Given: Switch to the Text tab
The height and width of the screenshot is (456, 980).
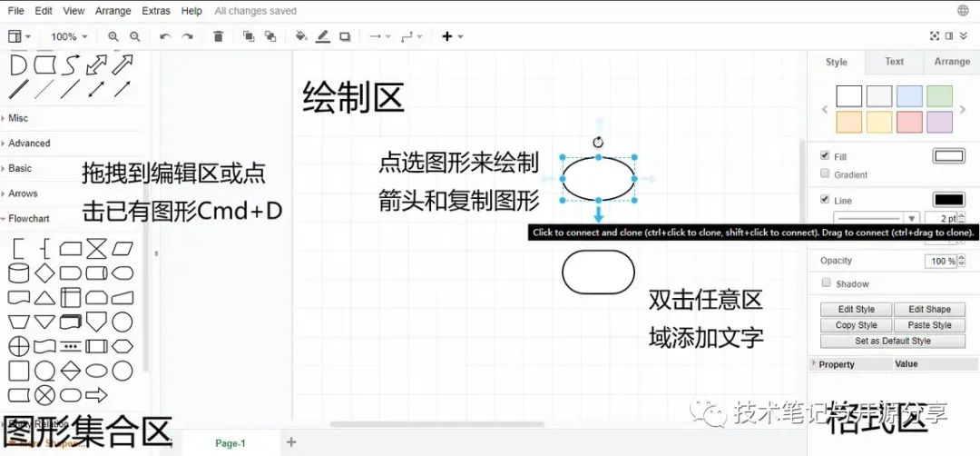Looking at the screenshot, I should [894, 61].
